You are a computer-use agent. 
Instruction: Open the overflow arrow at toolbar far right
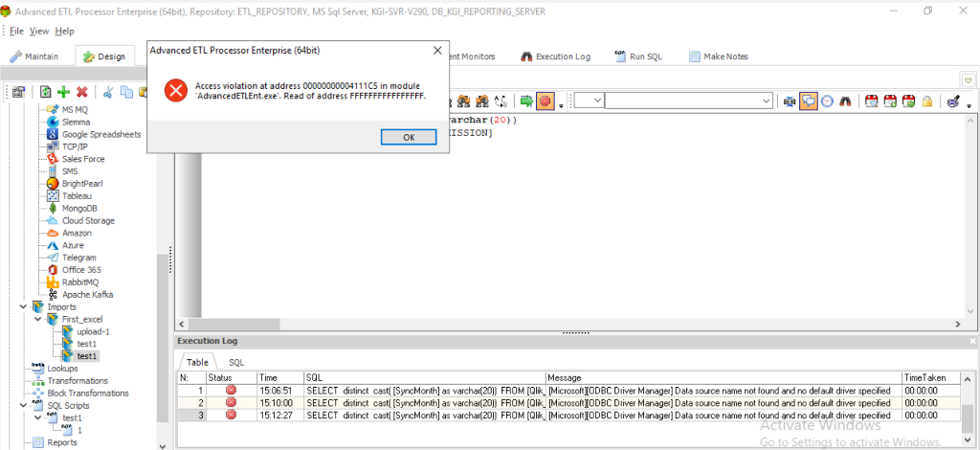(x=969, y=105)
